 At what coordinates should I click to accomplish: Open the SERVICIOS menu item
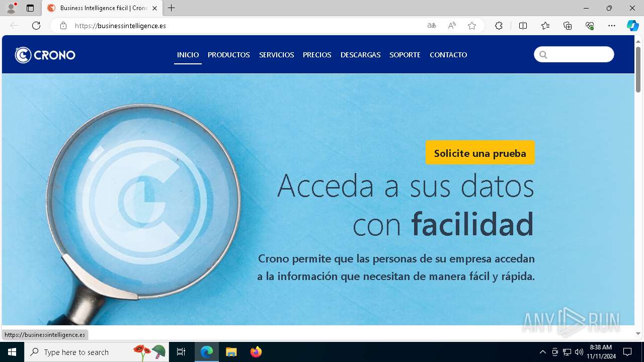277,55
